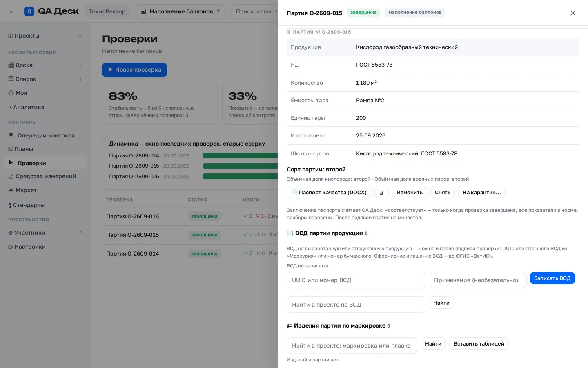
Task: Click the Записать ВСД button
Action: click(x=552, y=278)
